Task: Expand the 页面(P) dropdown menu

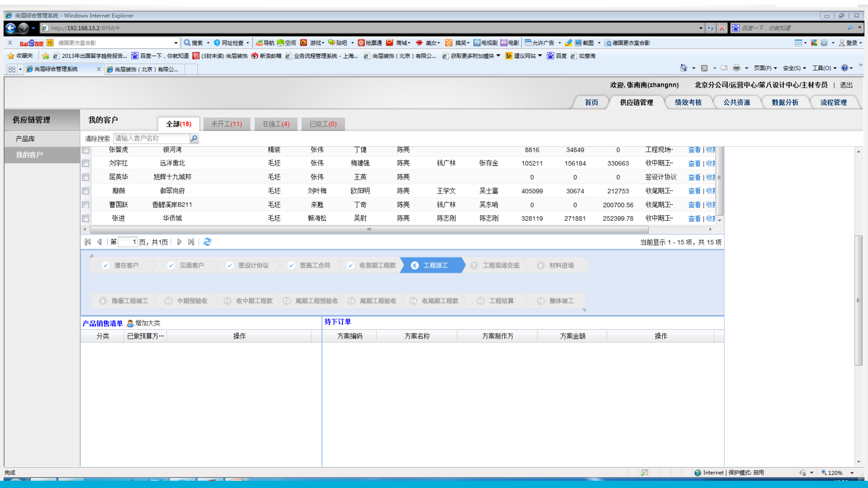Action: tap(765, 68)
